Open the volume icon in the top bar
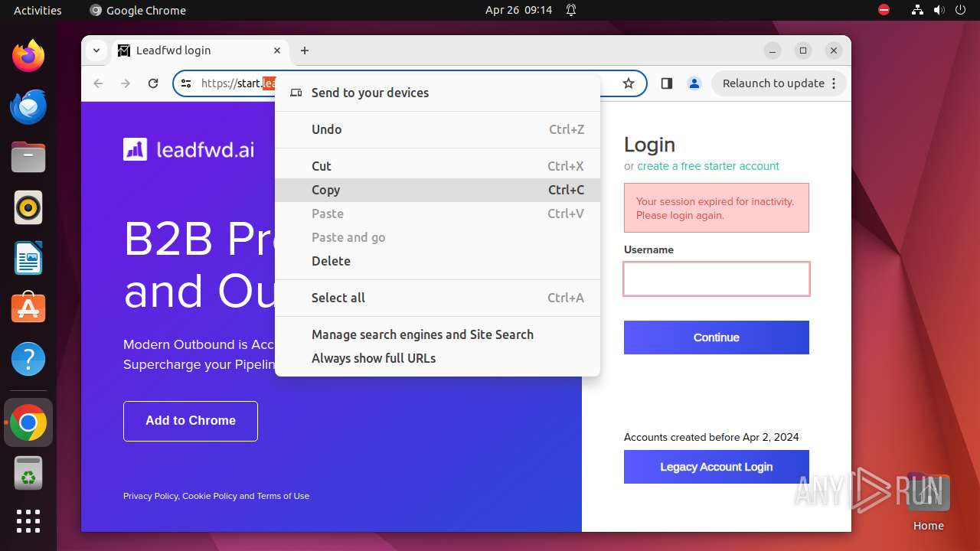 pyautogui.click(x=939, y=10)
